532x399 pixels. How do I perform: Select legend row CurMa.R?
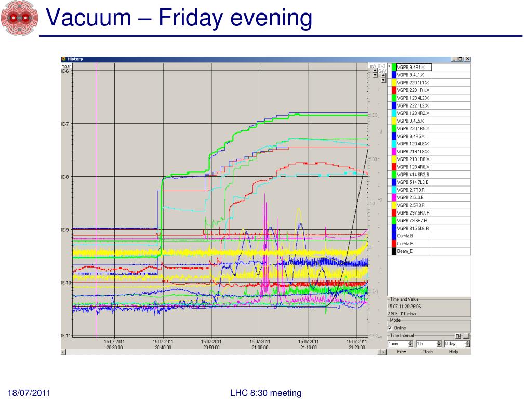point(429,244)
